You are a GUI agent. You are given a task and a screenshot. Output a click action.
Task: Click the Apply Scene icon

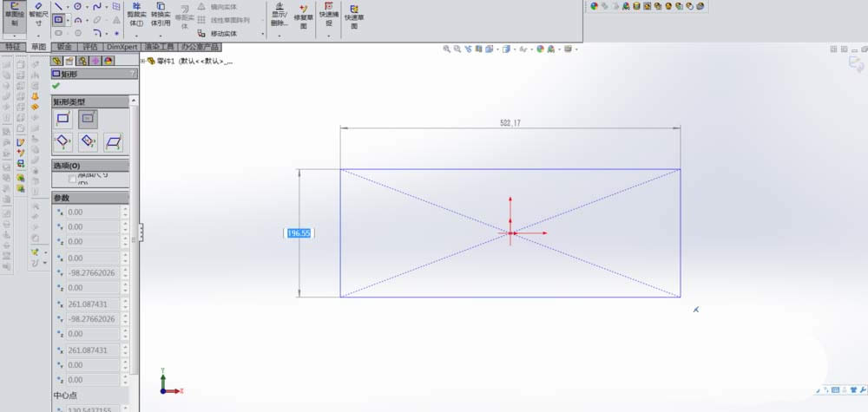(551, 49)
